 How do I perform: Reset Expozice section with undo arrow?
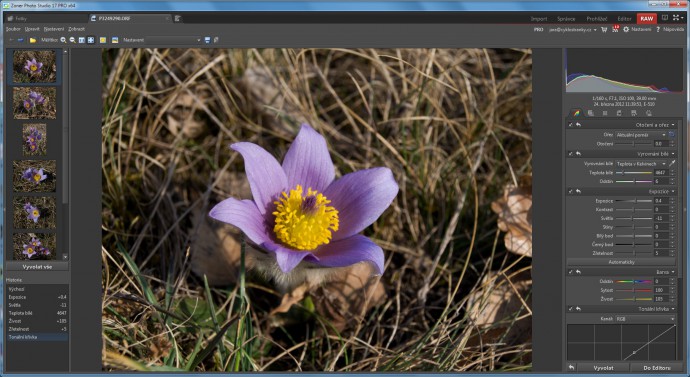[578, 191]
